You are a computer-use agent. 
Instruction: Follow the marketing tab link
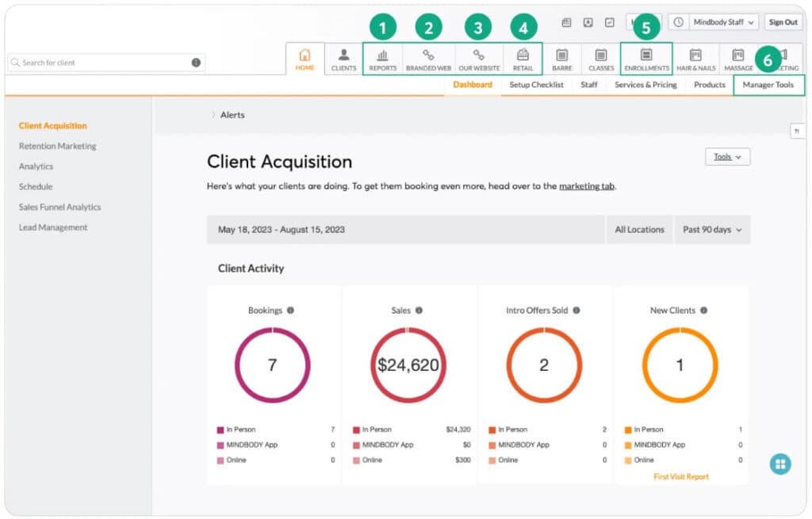[587, 186]
